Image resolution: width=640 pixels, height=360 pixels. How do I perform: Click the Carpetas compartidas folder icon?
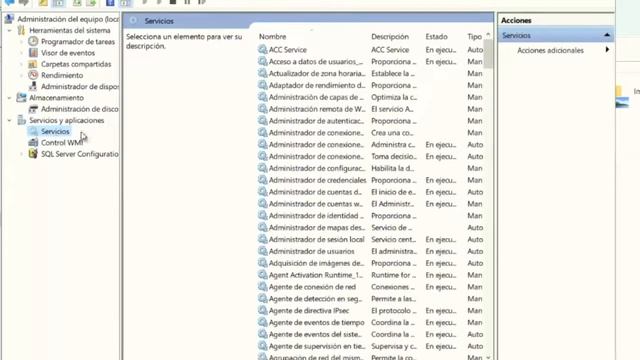[33, 64]
